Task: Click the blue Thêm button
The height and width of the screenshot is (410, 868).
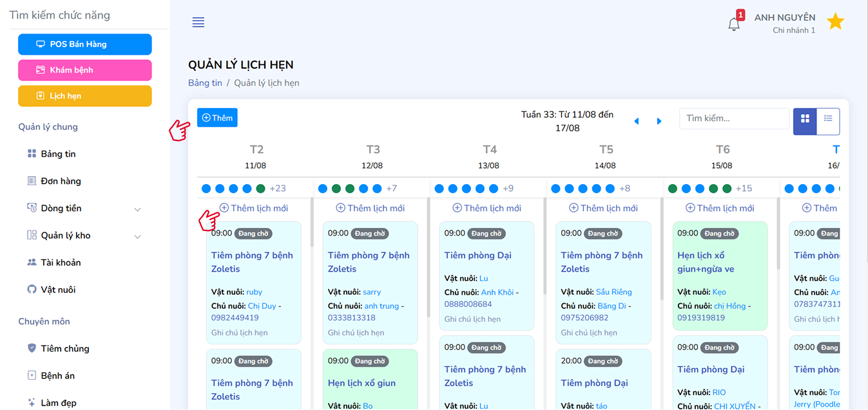Action: coord(217,118)
